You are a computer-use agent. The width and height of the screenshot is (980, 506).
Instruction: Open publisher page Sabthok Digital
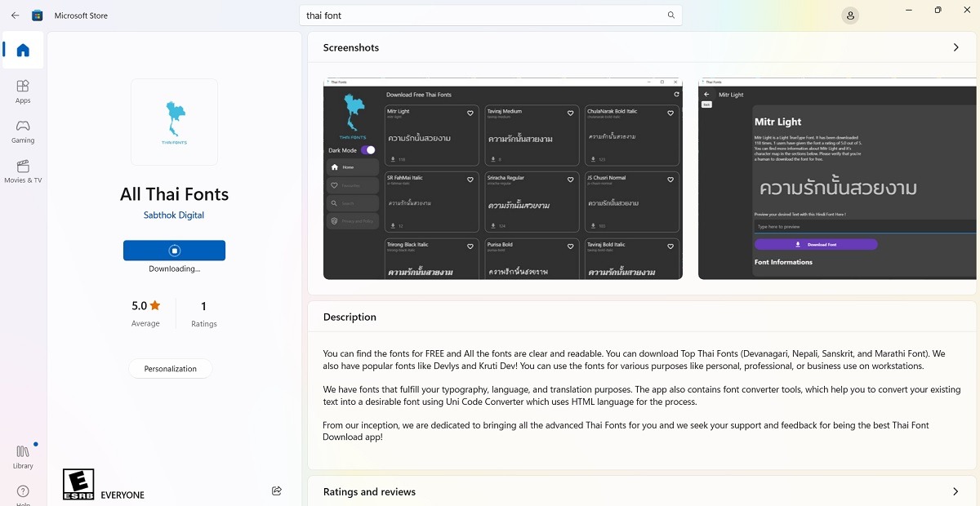click(x=174, y=215)
